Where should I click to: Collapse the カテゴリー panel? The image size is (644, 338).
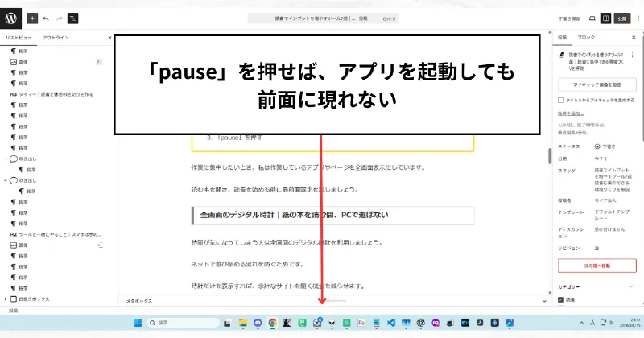pyautogui.click(x=632, y=286)
